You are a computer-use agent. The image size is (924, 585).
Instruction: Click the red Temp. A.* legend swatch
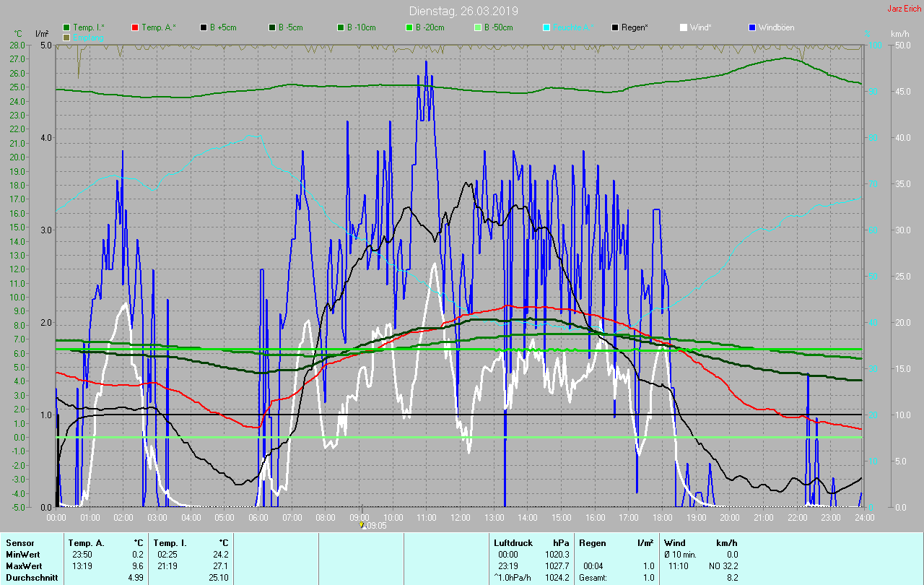135,27
